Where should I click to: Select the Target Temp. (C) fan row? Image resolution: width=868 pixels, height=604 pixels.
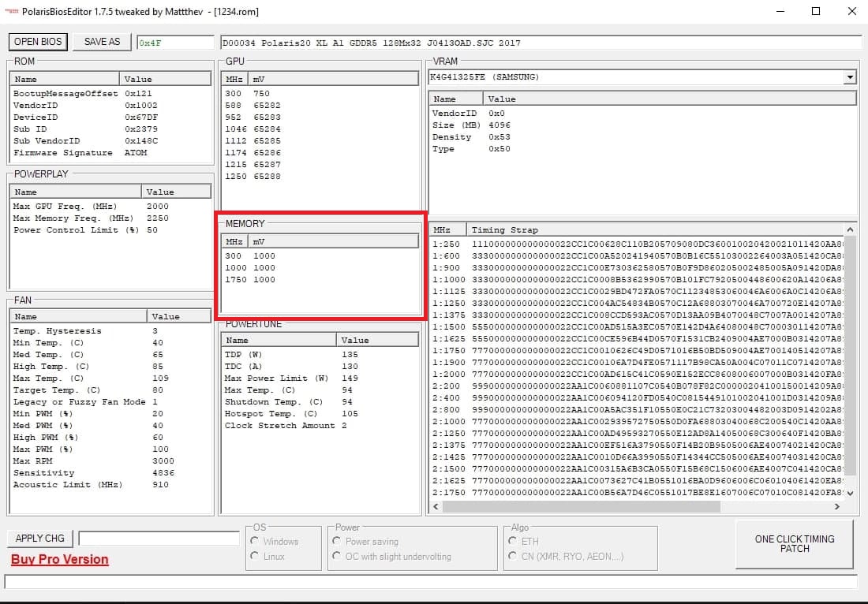pyautogui.click(x=110, y=390)
